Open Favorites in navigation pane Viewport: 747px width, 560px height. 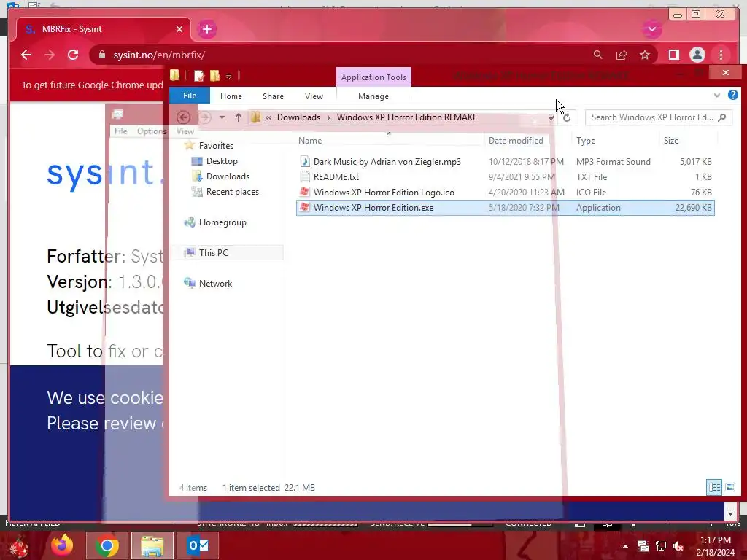tap(216, 146)
